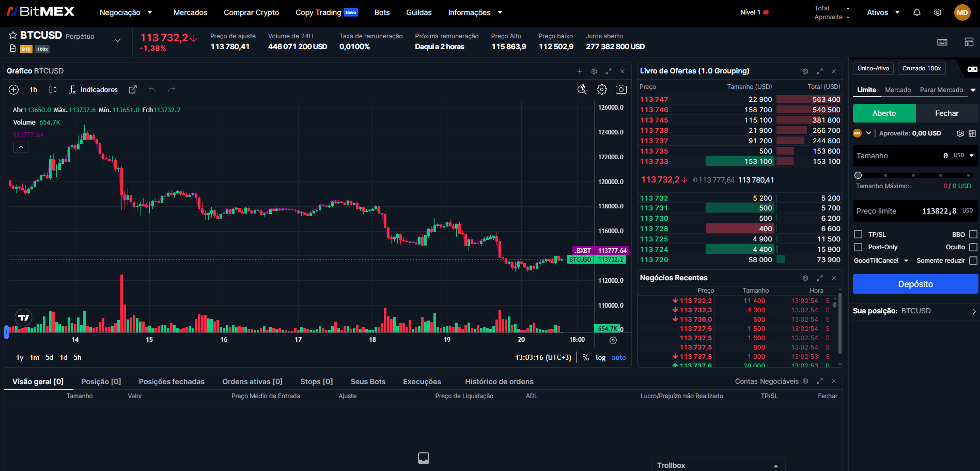Expand chart panel to fullscreen

pos(609,71)
